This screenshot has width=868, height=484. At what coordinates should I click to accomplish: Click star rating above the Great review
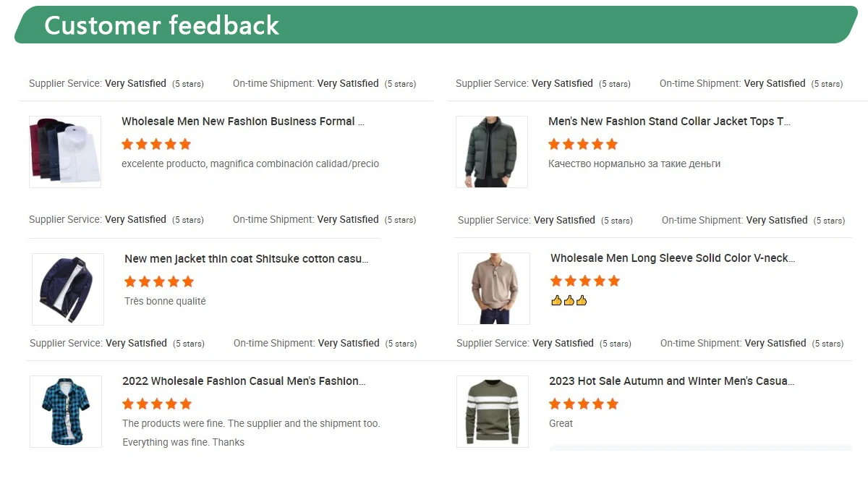click(x=584, y=404)
